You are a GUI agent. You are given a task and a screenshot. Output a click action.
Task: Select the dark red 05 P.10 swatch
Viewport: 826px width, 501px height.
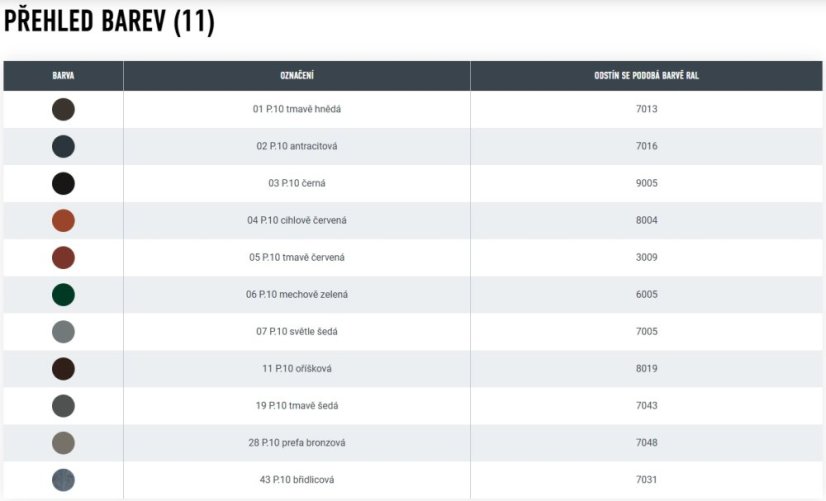pyautogui.click(x=63, y=257)
